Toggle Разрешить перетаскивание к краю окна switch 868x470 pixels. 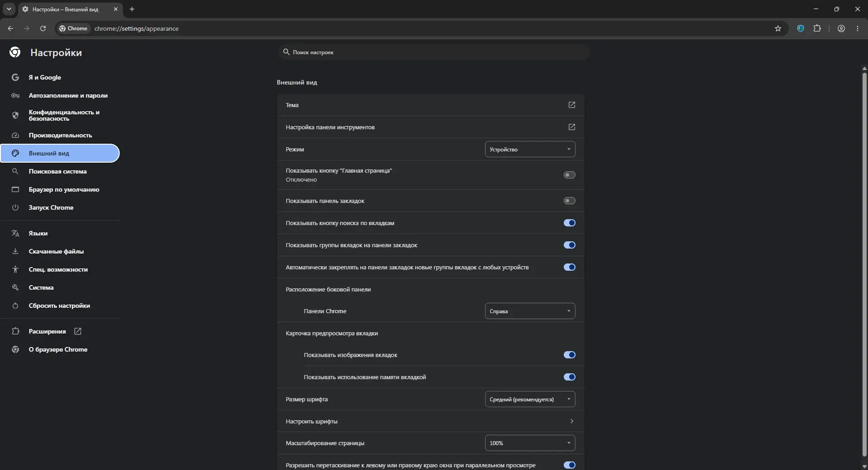click(570, 465)
